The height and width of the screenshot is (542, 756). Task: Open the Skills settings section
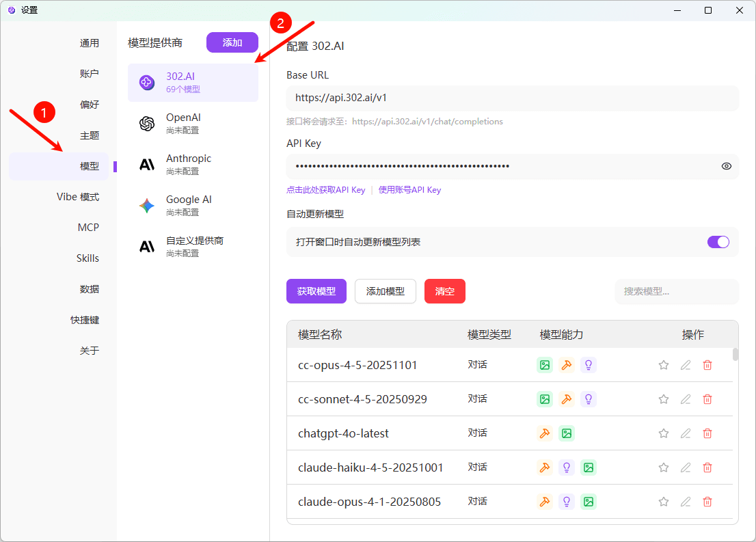87,258
